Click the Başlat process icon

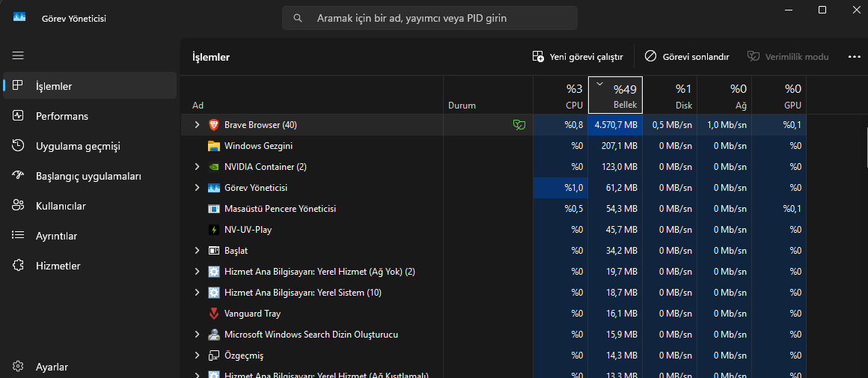pos(214,251)
